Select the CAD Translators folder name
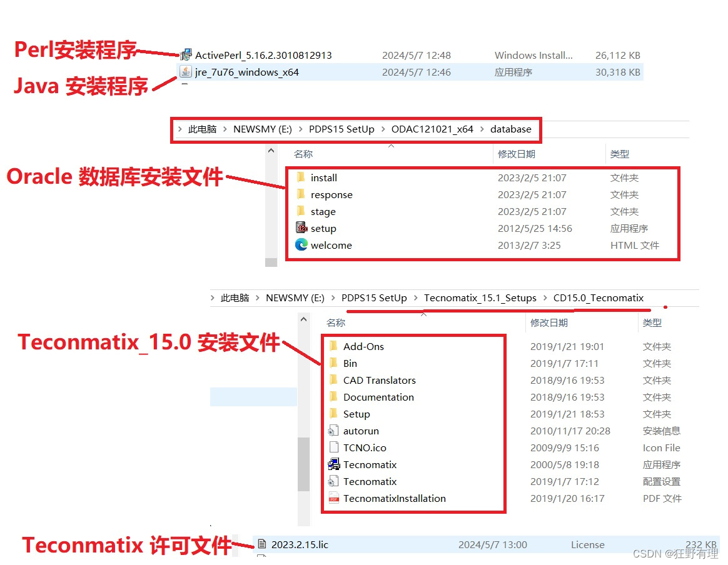Image resolution: width=728 pixels, height=565 pixels. 379,381
